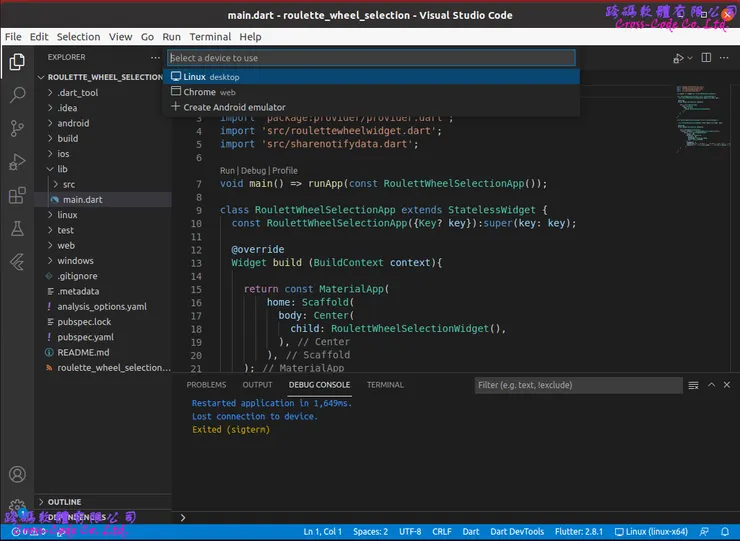Choose Create Android emulator option
Image resolution: width=740 pixels, height=541 pixels.
pos(234,107)
